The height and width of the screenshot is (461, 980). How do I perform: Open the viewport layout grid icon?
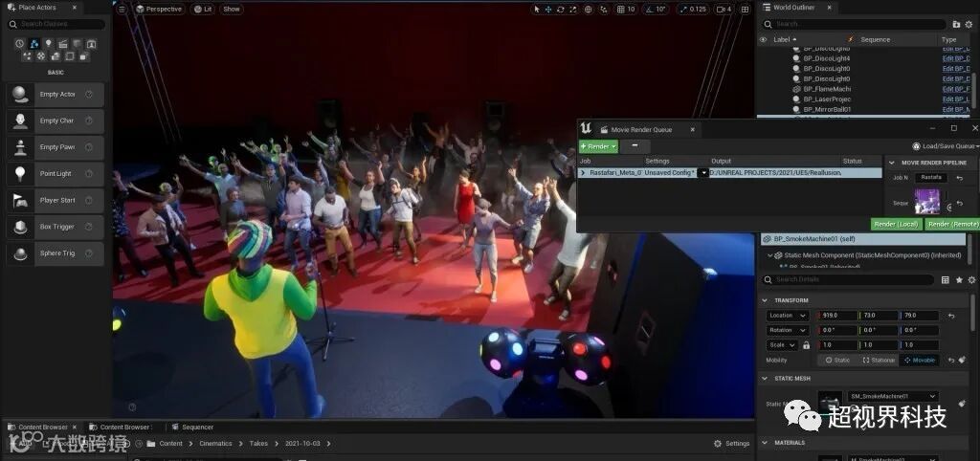click(743, 10)
